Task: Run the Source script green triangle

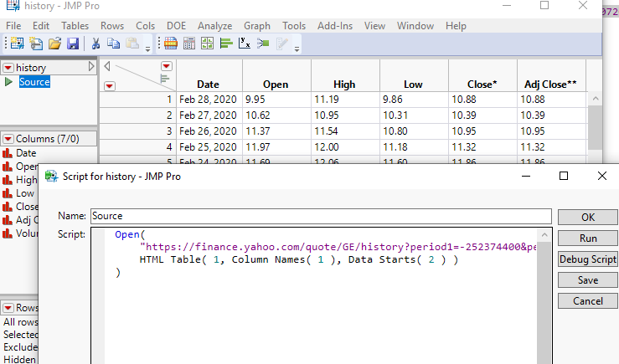Action: 8,82
